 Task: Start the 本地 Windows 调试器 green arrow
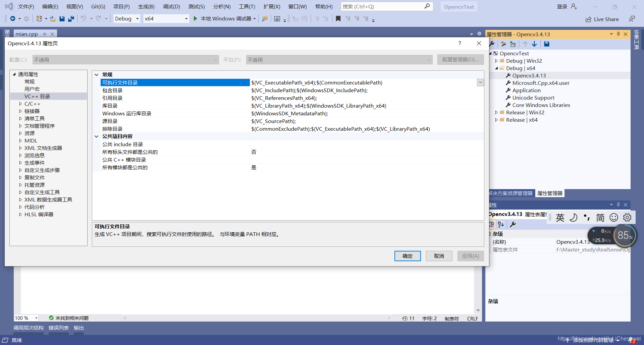195,19
